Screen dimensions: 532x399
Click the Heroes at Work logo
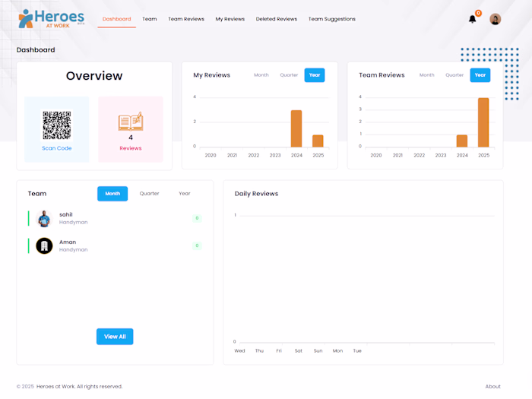pyautogui.click(x=51, y=19)
